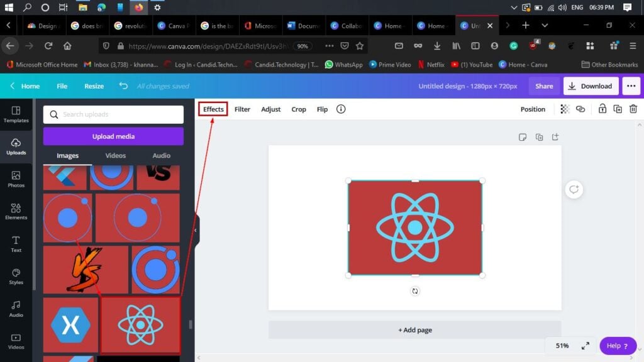This screenshot has height=362, width=644.
Task: Switch to the Videos uploads tab
Action: [x=116, y=156]
